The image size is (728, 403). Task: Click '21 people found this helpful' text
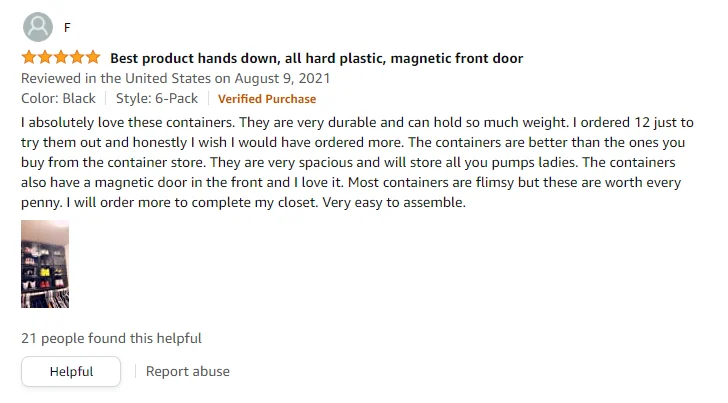pos(111,338)
